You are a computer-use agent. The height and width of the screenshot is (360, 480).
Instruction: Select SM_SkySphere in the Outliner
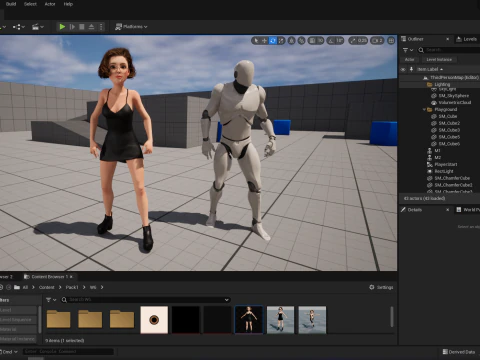[454, 96]
